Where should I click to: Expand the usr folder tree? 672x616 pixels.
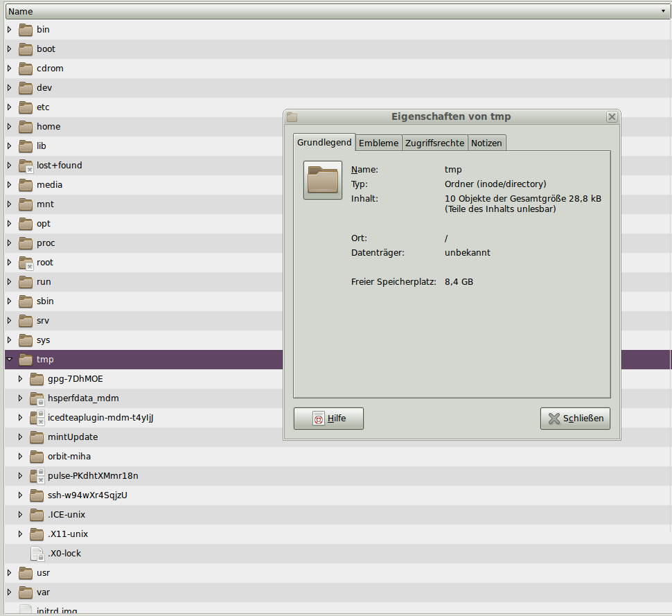pyautogui.click(x=9, y=573)
